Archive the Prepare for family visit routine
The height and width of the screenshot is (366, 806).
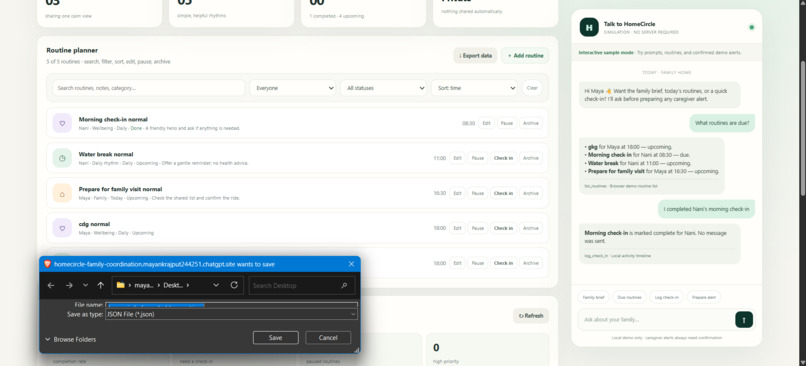(x=530, y=193)
